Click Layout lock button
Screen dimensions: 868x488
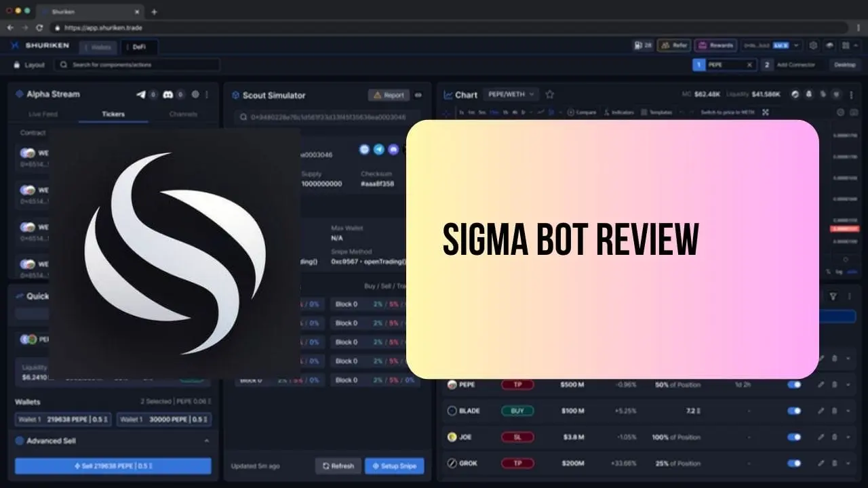[x=29, y=65]
